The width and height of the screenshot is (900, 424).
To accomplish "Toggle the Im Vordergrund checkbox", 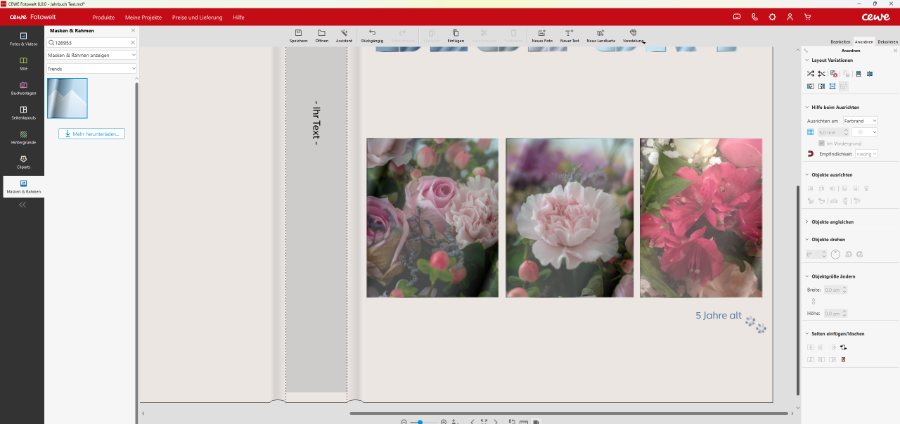I will pyautogui.click(x=822, y=143).
